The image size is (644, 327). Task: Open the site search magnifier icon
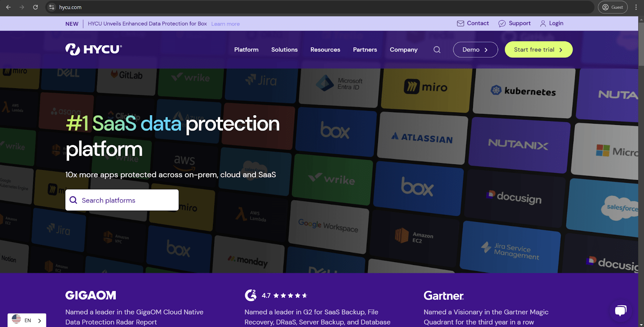[437, 50]
